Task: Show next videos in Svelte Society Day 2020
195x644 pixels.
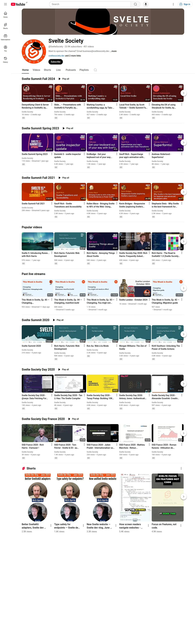Action: [x=183, y=384]
